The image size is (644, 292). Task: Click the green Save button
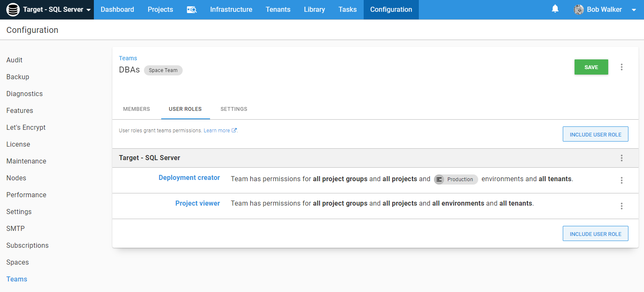[591, 67]
